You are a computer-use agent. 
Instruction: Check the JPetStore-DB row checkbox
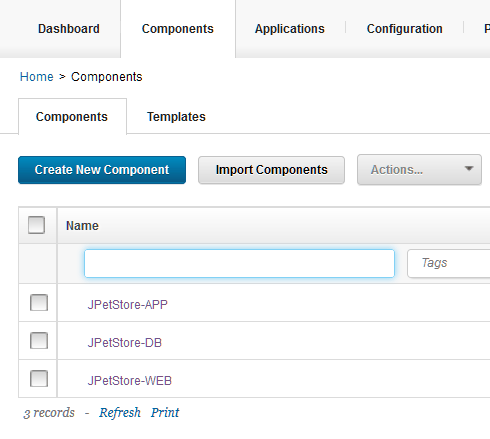[39, 341]
